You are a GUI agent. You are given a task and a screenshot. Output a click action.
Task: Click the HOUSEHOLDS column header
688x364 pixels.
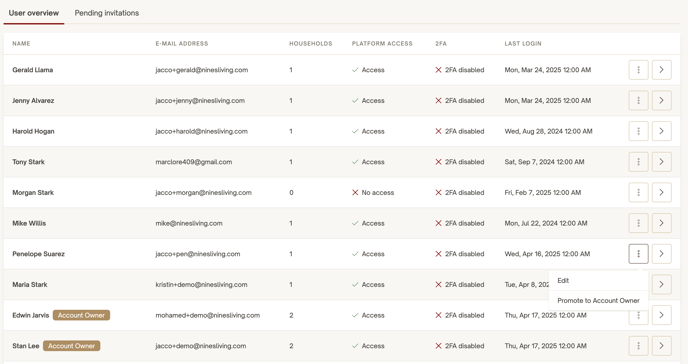[311, 43]
